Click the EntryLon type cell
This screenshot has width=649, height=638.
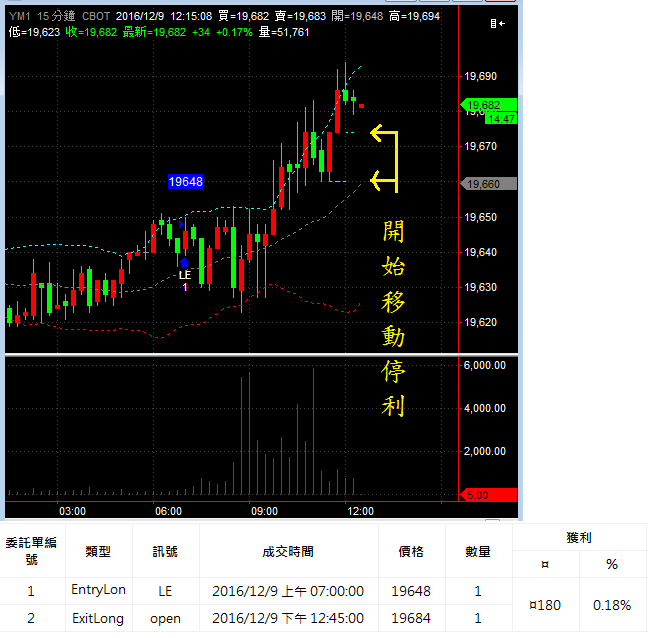tap(99, 590)
